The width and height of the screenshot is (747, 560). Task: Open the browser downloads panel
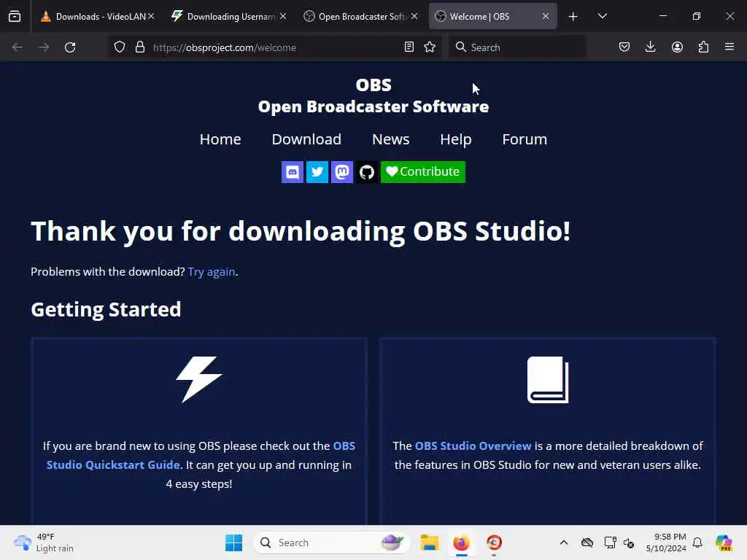[x=650, y=47]
